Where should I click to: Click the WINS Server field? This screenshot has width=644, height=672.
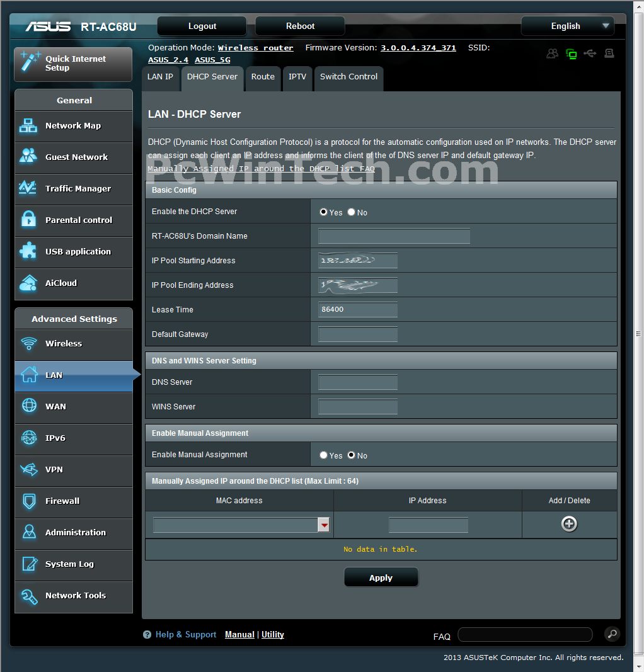point(357,406)
